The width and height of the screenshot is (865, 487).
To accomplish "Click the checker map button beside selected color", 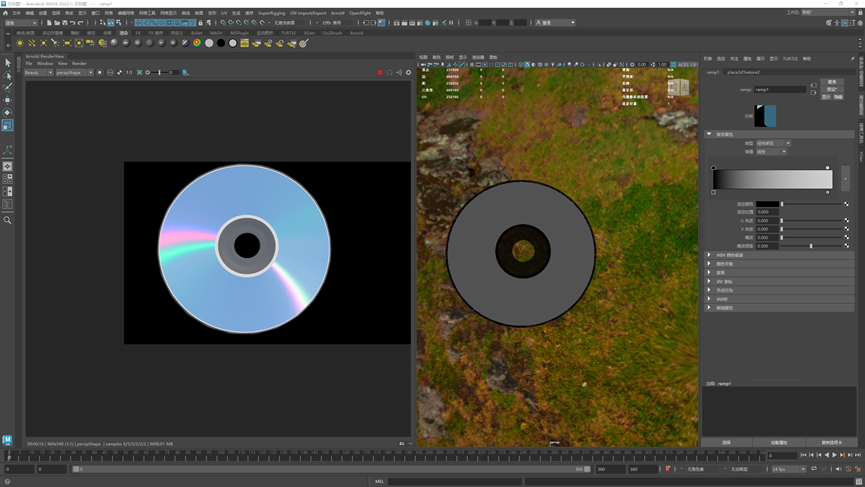I will pyautogui.click(x=846, y=204).
